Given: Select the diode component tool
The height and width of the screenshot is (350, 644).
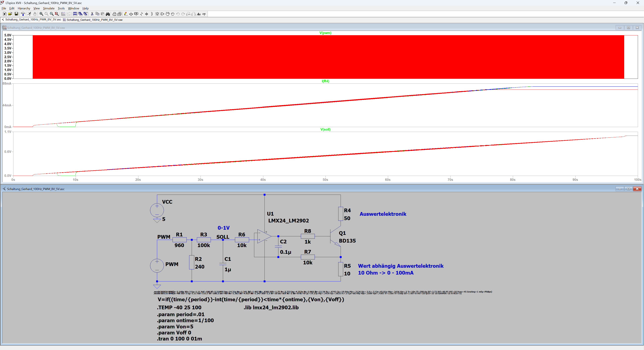Looking at the screenshot, I should (x=157, y=14).
